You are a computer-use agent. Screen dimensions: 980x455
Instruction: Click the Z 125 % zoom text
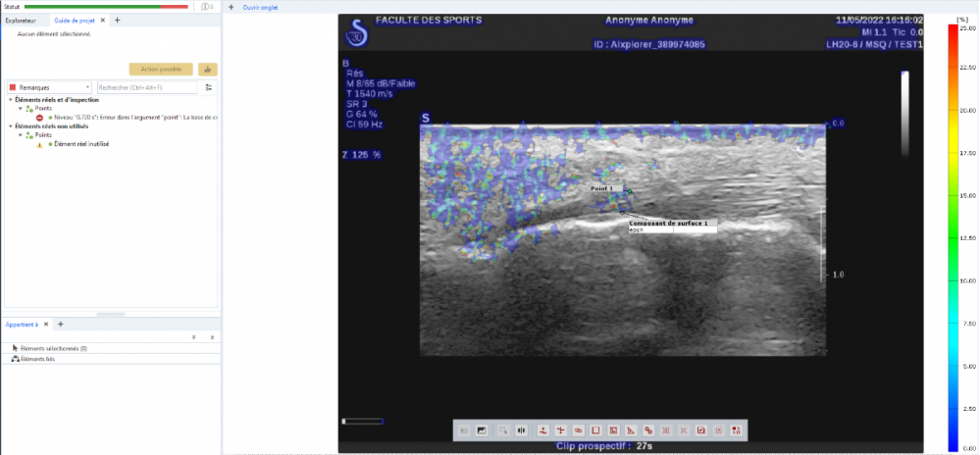pos(361,154)
